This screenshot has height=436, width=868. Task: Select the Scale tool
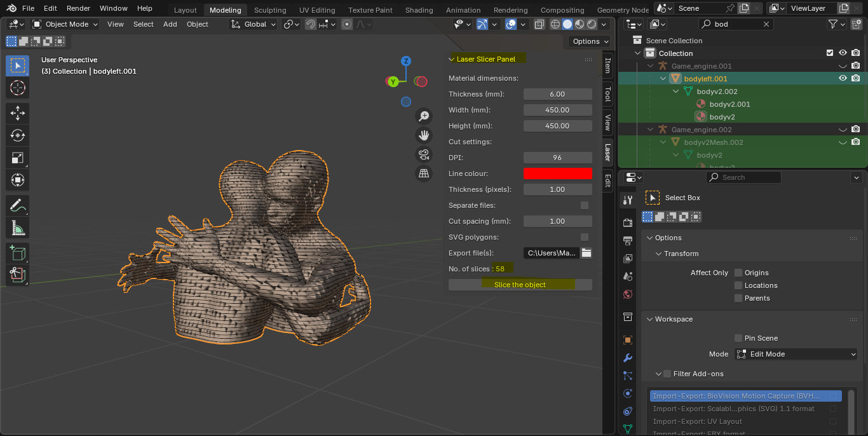pyautogui.click(x=18, y=158)
